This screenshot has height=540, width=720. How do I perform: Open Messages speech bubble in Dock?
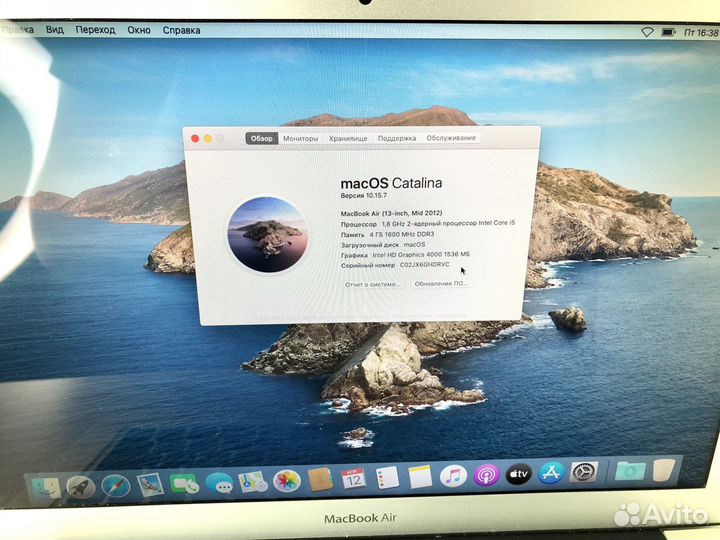pos(219,483)
